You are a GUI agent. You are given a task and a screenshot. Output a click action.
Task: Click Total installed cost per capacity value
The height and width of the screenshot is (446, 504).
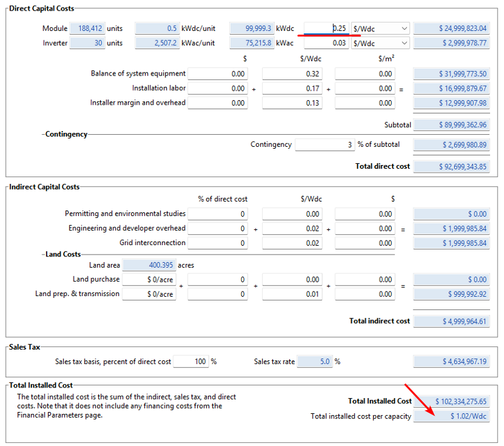[451, 416]
